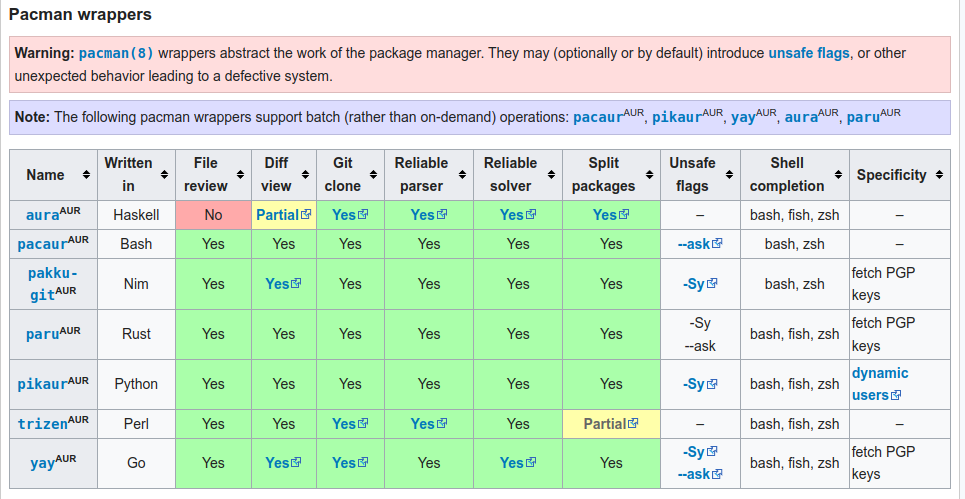Open aura AUR package in table
The width and height of the screenshot is (965, 499).
tap(42, 215)
